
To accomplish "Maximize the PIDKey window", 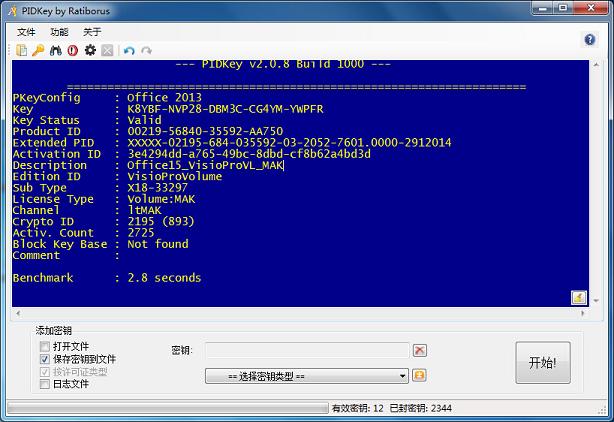I will point(563,8).
